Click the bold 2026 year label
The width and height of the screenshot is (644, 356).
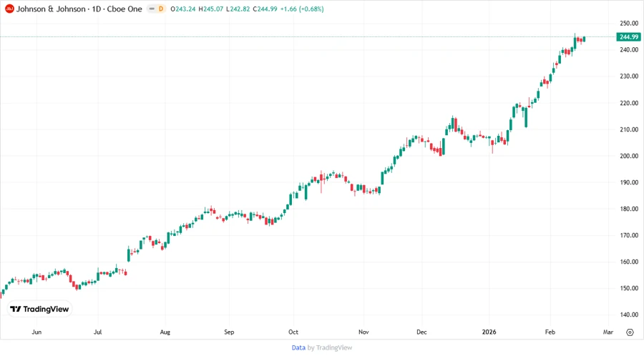coord(489,332)
